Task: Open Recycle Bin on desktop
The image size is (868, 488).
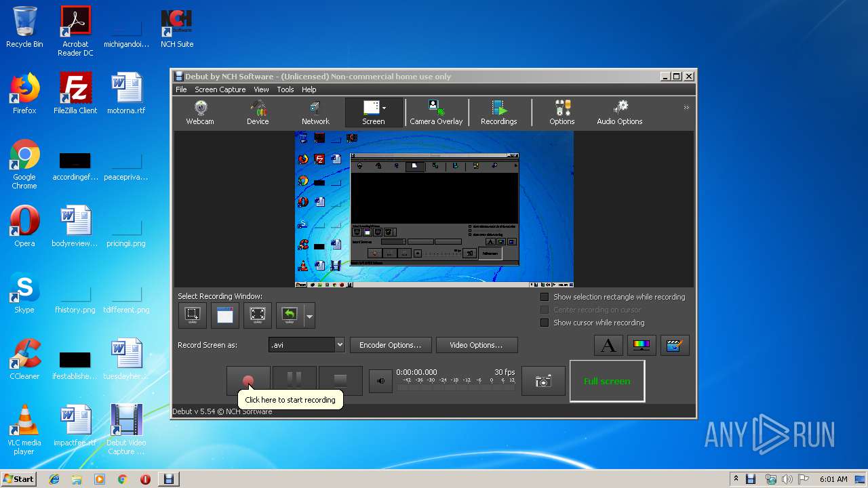Action: [x=24, y=27]
